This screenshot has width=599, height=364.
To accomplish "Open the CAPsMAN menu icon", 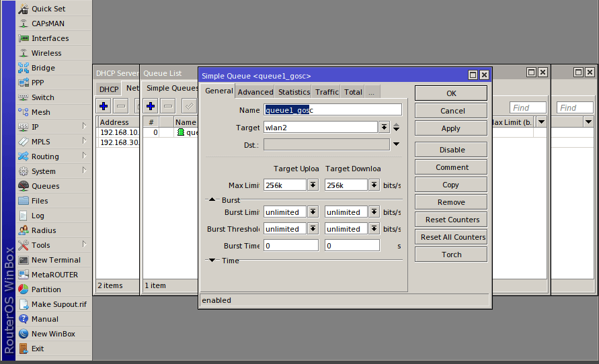I will [x=24, y=24].
